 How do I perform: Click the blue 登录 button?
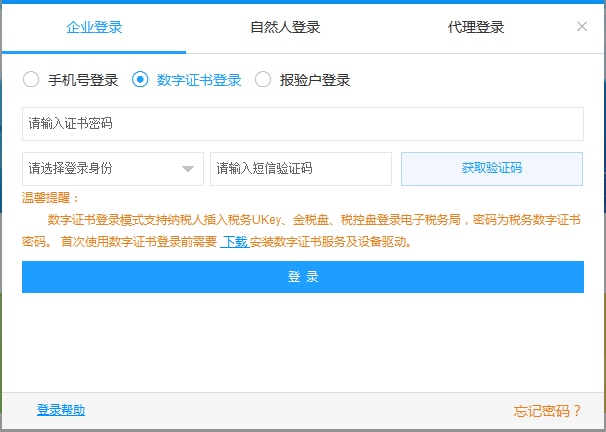click(x=303, y=277)
